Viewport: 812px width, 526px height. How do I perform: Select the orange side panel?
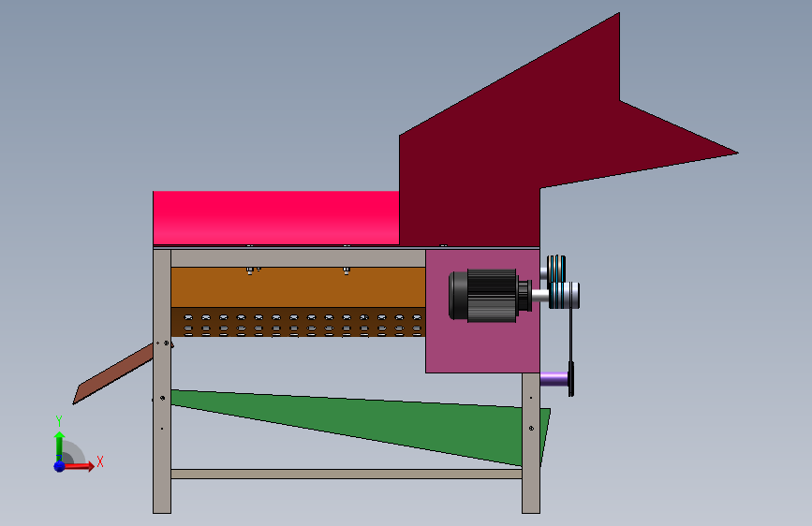pyautogui.click(x=298, y=288)
